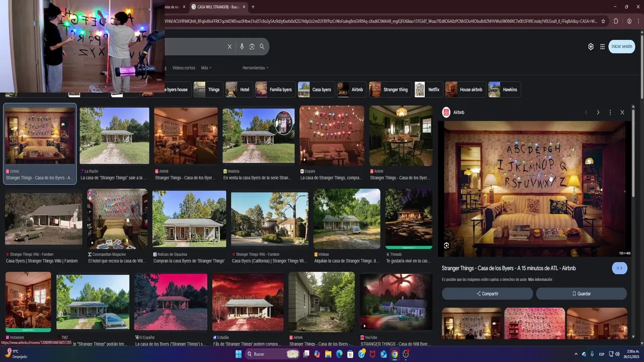The width and height of the screenshot is (644, 362).
Task: Apply the Hawkins suggestion chip
Action: pyautogui.click(x=504, y=89)
